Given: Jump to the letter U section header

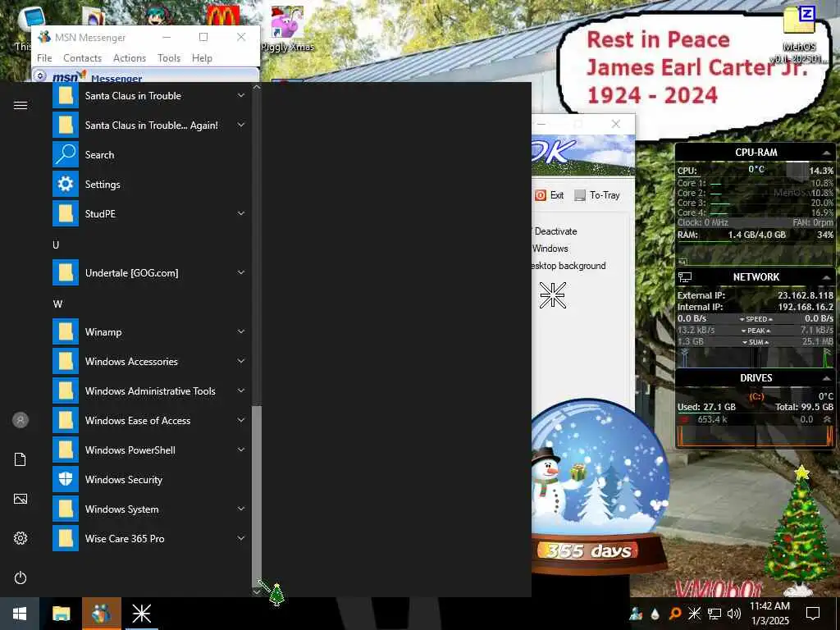Looking at the screenshot, I should (56, 244).
